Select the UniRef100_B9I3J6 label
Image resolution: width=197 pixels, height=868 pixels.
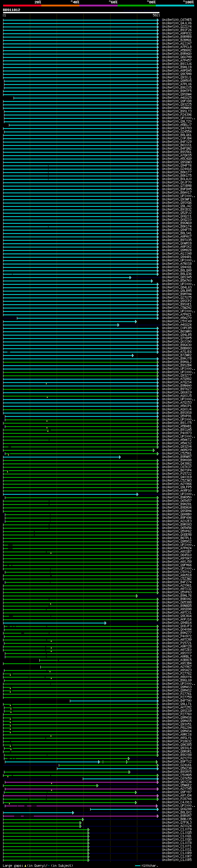(176, 64)
